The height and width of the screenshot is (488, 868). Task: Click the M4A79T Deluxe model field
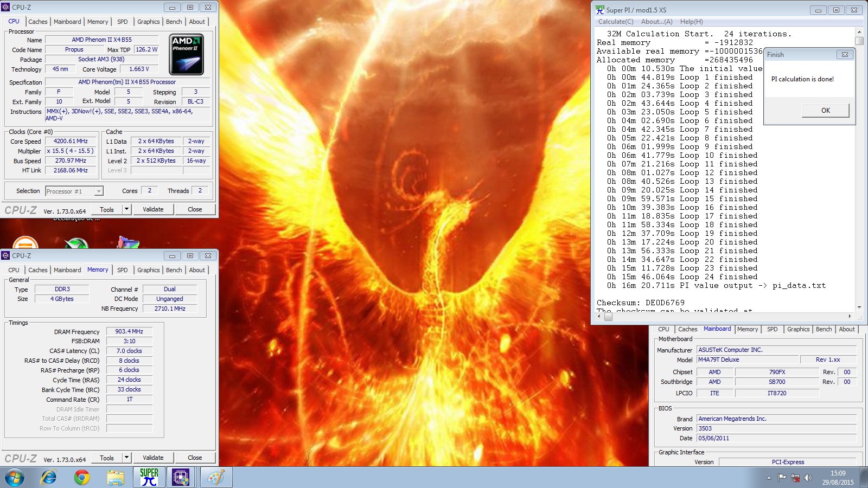(x=748, y=359)
